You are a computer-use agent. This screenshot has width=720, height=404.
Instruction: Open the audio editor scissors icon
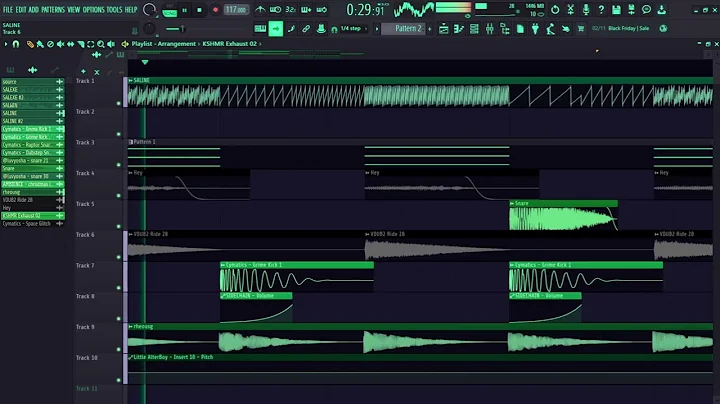click(x=570, y=9)
